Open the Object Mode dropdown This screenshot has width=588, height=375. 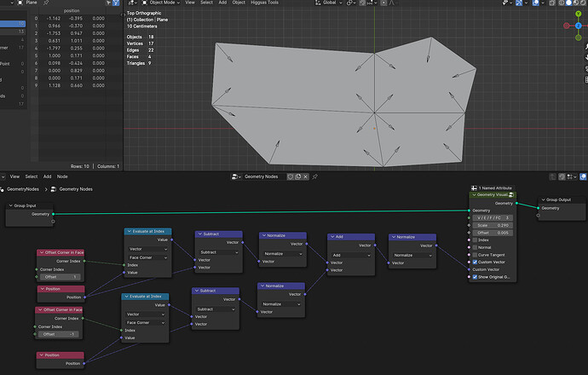point(161,3)
